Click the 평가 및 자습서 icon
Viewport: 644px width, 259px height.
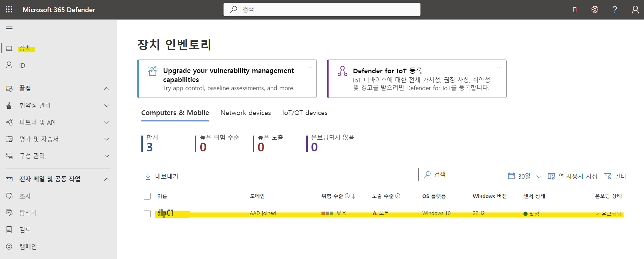pos(9,139)
